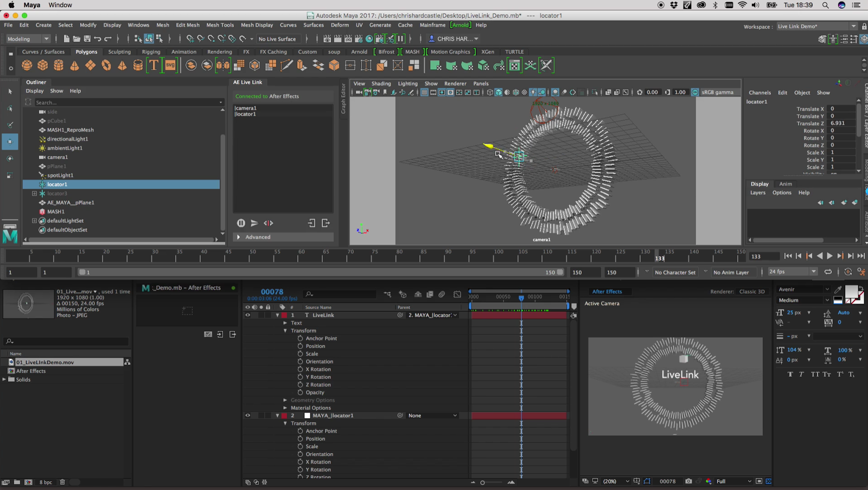Click the LiveLink layer red label color

point(284,315)
